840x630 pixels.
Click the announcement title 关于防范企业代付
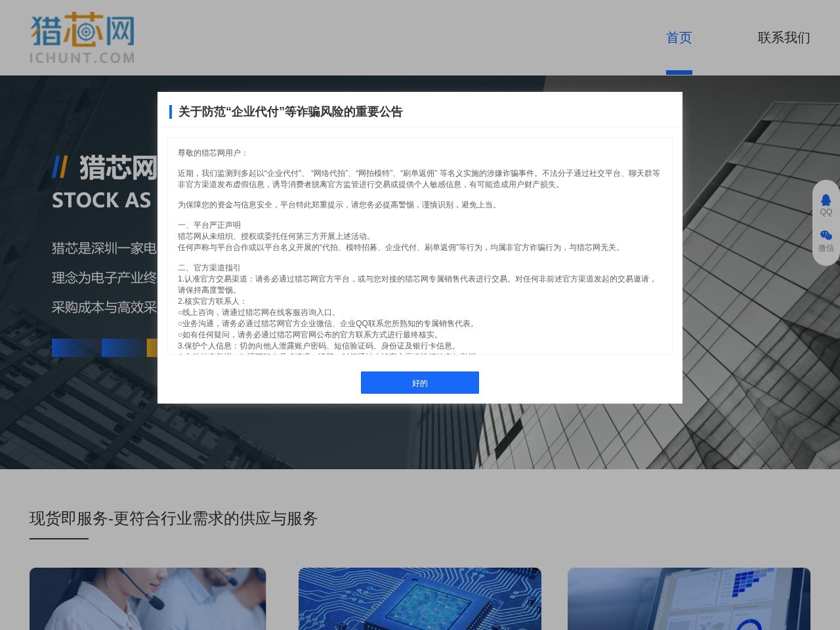click(290, 112)
